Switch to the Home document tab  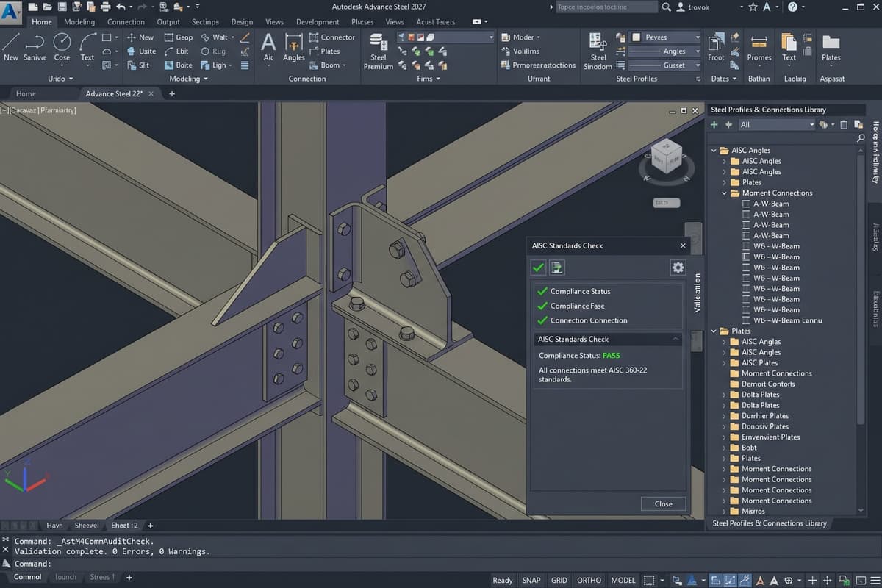[26, 94]
